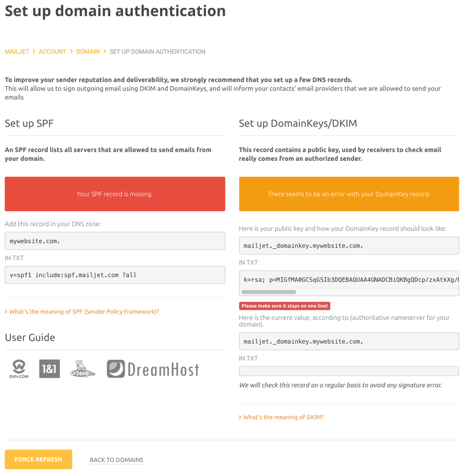Click the red 'SPF record is missing' banner

pyautogui.click(x=114, y=194)
